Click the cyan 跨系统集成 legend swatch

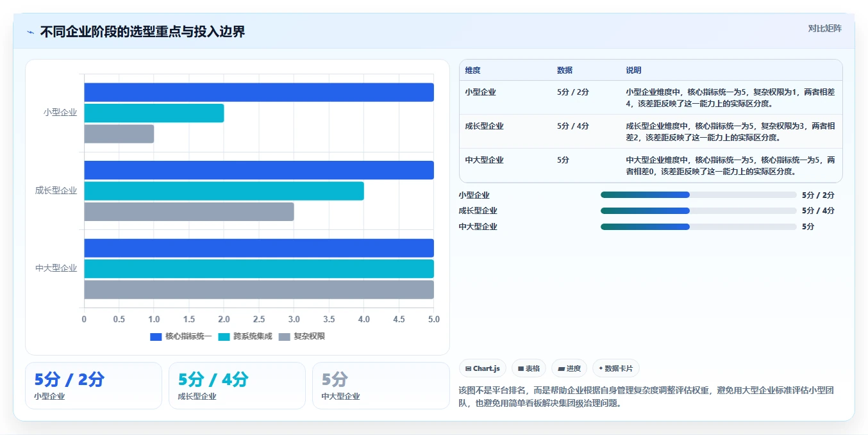pyautogui.click(x=224, y=336)
